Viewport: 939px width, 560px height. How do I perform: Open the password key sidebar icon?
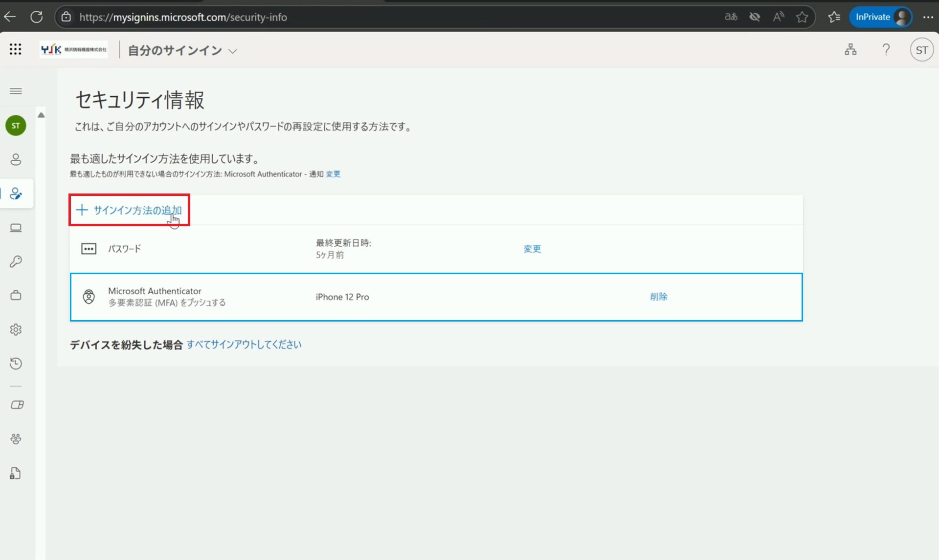16,261
